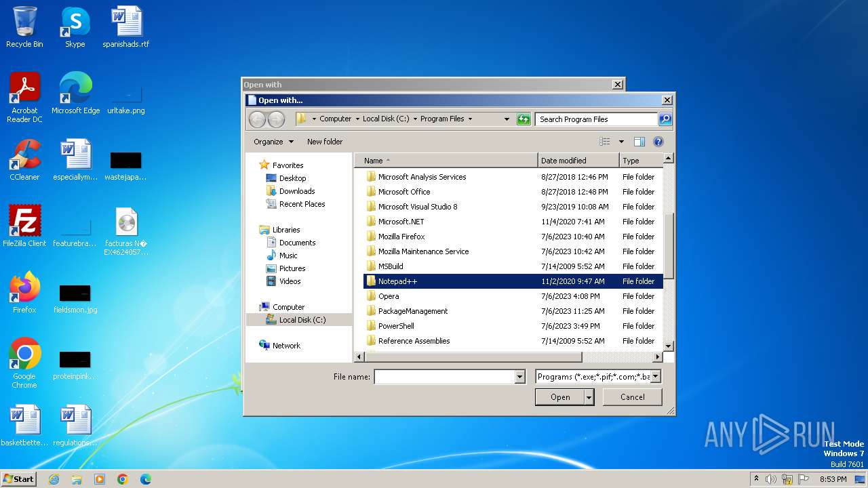Open the address bar history dropdown
The height and width of the screenshot is (488, 868).
click(507, 119)
